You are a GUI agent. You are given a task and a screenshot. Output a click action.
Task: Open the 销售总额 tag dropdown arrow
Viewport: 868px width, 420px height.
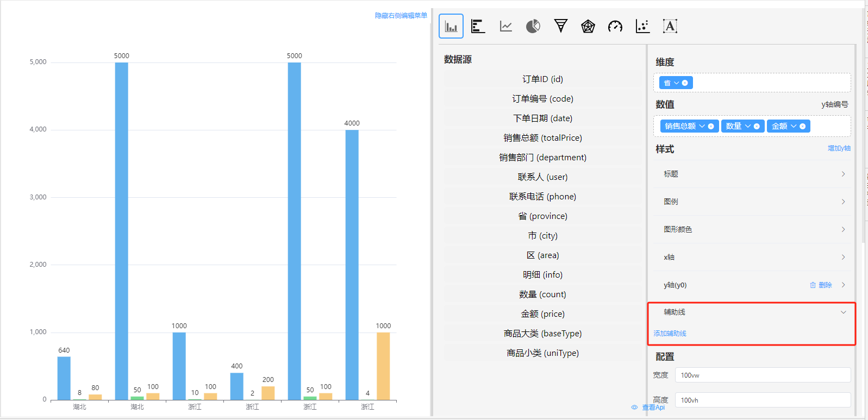[x=702, y=126]
